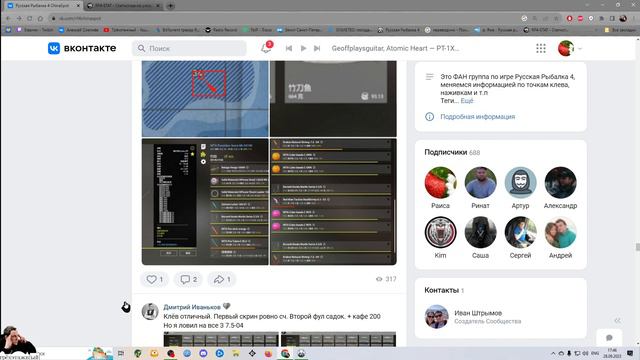Focus the Поиск search field
This screenshot has height=360, width=640.
click(x=189, y=48)
